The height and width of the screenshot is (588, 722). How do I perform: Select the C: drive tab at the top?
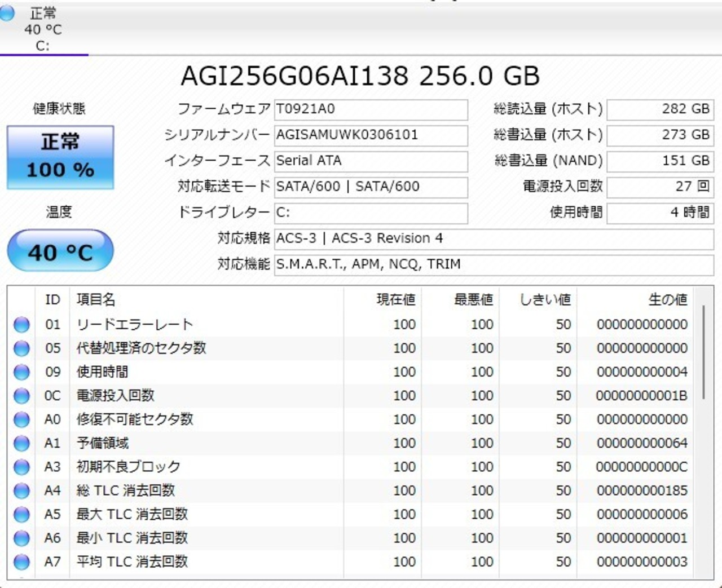pyautogui.click(x=43, y=29)
